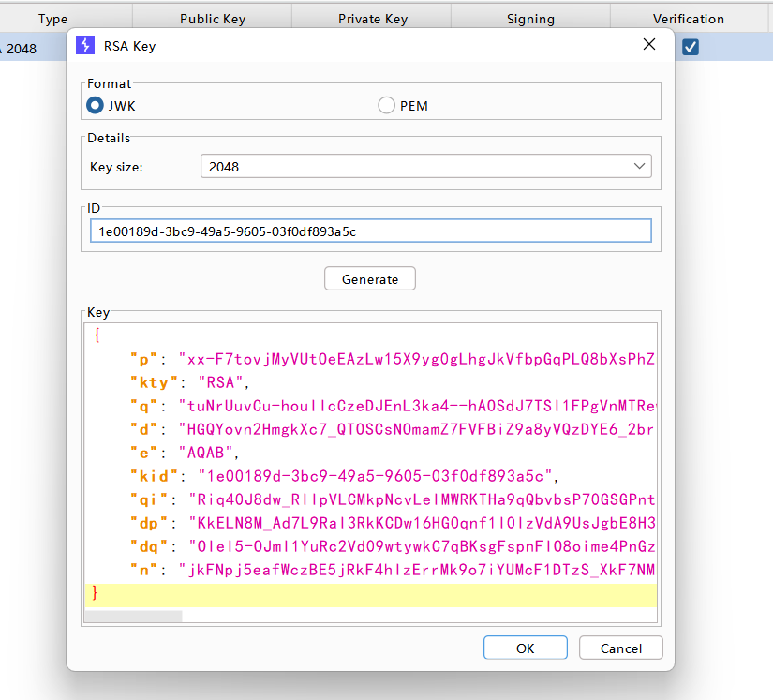The image size is (773, 700).
Task: Toggle the Verification checkbox in the table row
Action: coord(691,47)
